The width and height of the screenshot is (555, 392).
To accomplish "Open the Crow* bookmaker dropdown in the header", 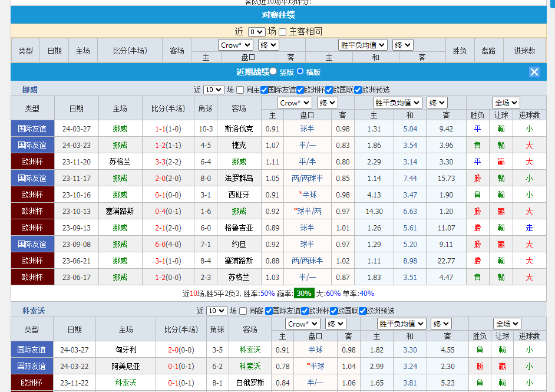I will pyautogui.click(x=235, y=44).
